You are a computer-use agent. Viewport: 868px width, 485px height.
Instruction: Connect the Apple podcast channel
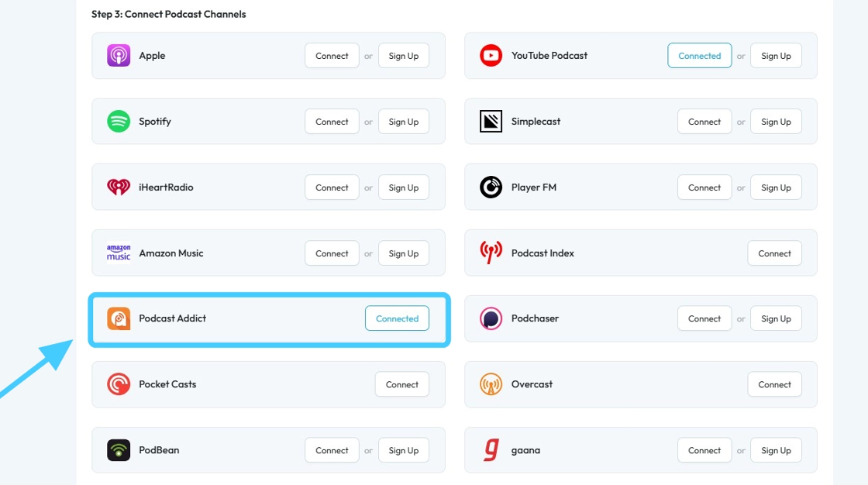click(332, 56)
